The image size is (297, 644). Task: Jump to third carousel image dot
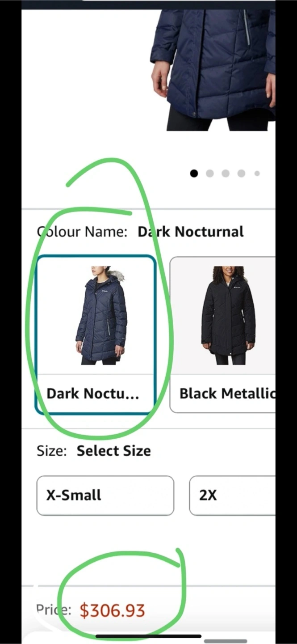pos(226,173)
